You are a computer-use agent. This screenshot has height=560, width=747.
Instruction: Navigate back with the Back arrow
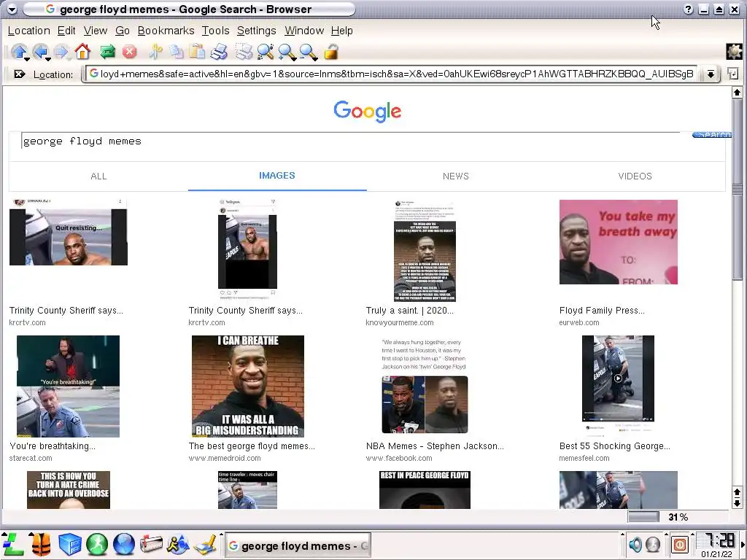(40, 51)
